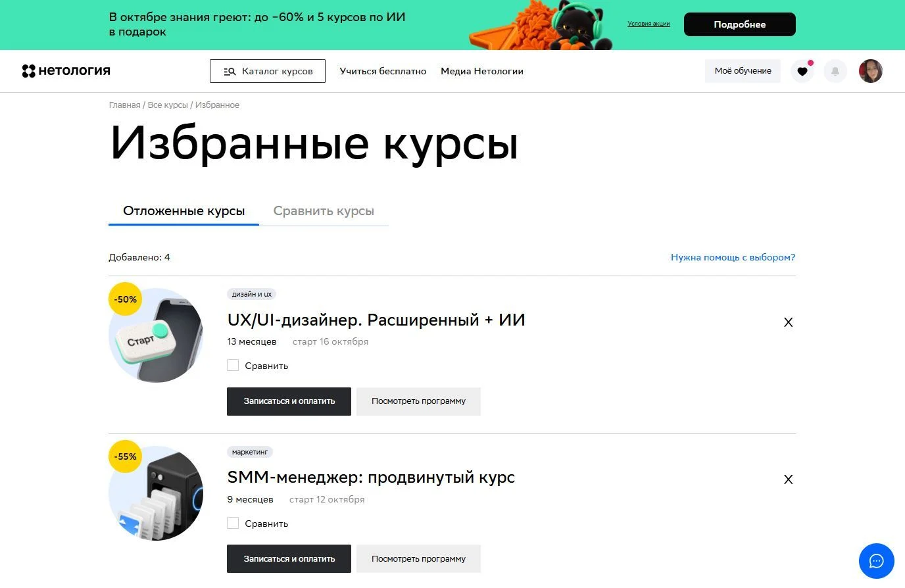Remove SMM-менеджер course with X icon
This screenshot has height=588, width=905.
pos(788,479)
